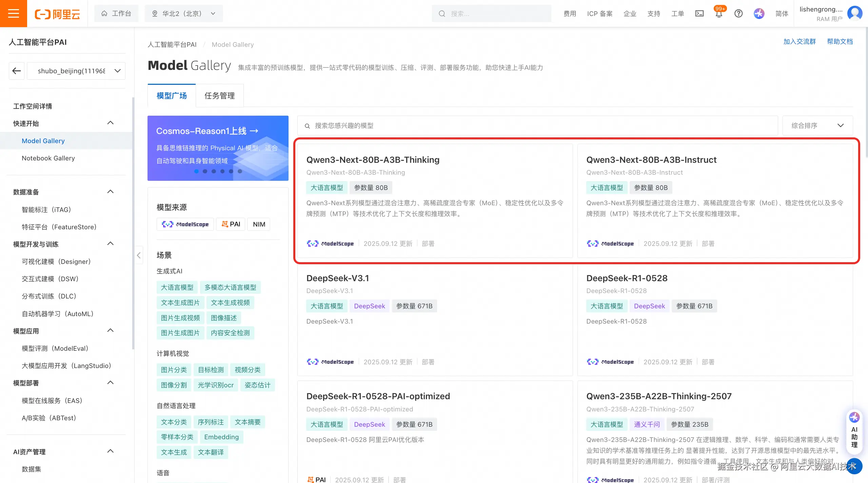Click the PAI logo on DeepSeek-R1-0528-PAI-optimized card
The height and width of the screenshot is (483, 868).
pos(316,480)
